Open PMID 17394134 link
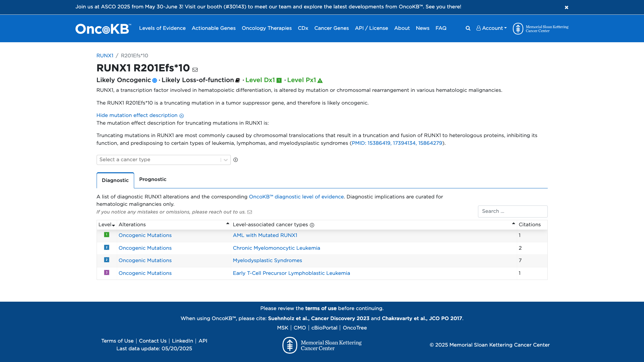 pos(404,143)
